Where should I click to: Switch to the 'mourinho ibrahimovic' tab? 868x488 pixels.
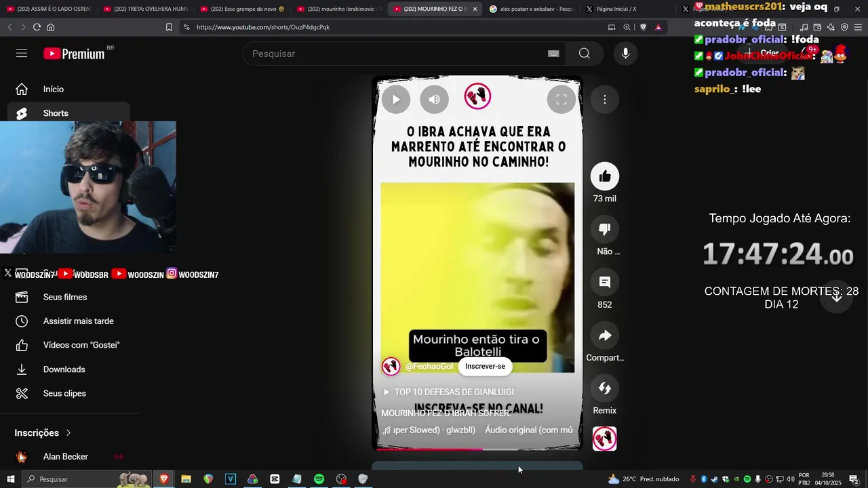(338, 9)
